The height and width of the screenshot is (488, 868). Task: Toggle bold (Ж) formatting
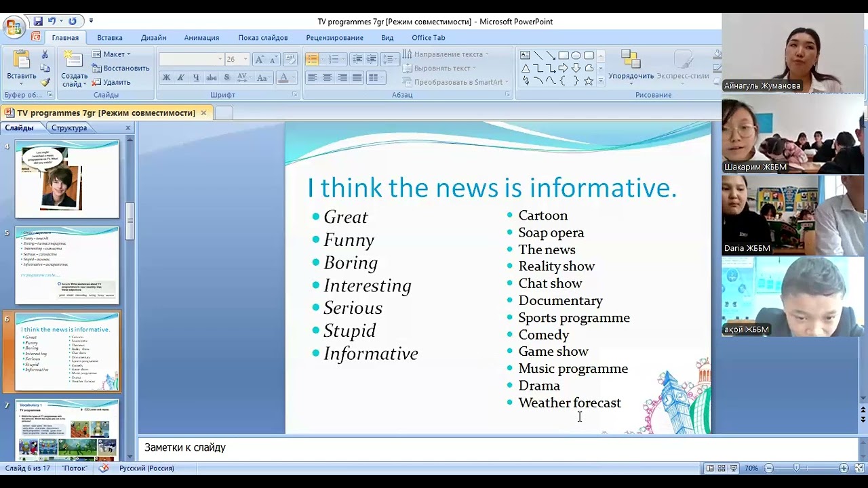coord(166,78)
